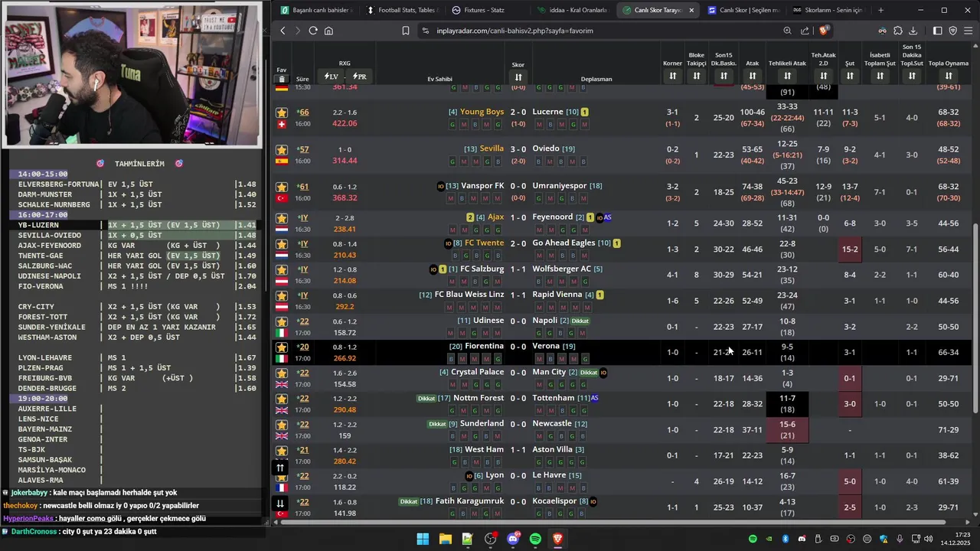Click the jump-to-top double arrow button
980x551 pixels.
pyautogui.click(x=280, y=468)
